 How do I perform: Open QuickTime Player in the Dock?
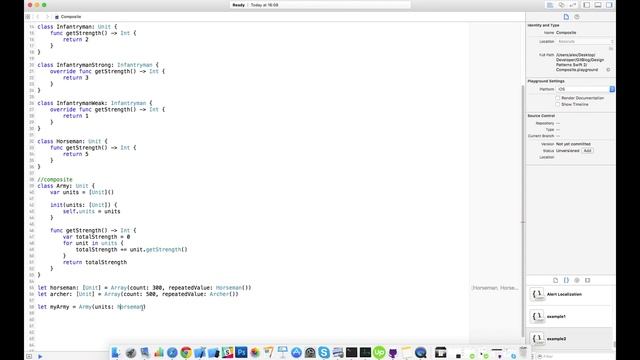tap(421, 352)
